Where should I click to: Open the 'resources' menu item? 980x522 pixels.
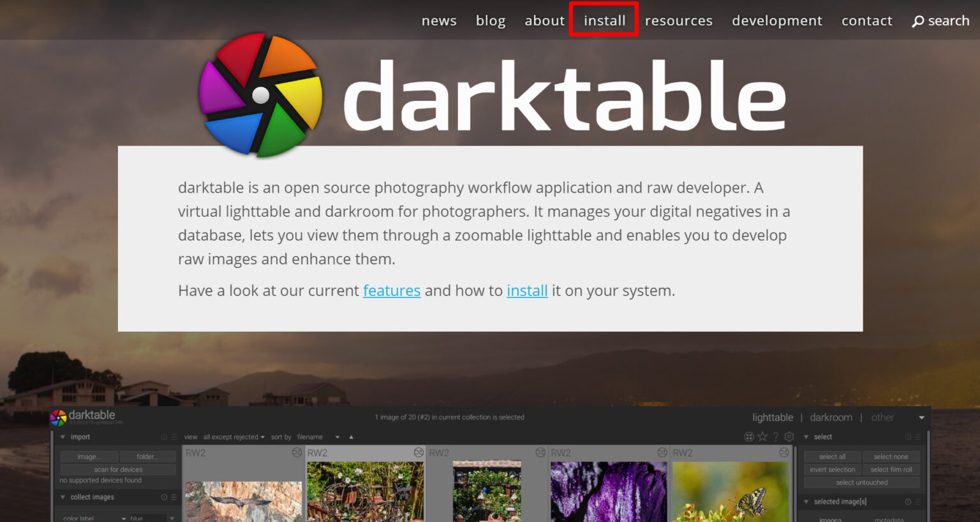(678, 20)
